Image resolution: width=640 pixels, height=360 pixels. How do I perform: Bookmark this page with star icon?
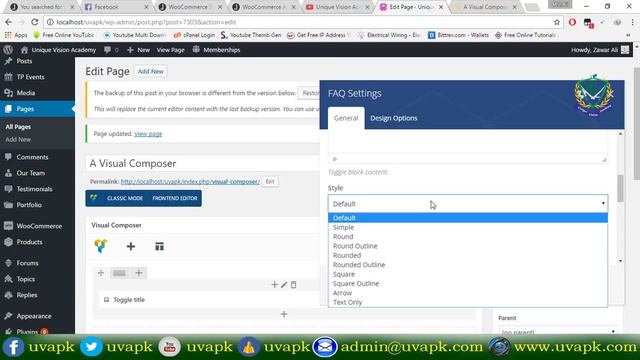click(x=556, y=22)
